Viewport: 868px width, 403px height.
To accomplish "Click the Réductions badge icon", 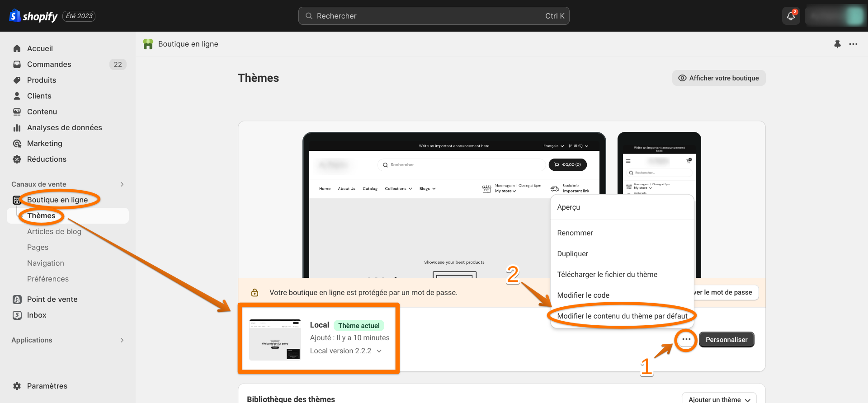I will tap(17, 159).
